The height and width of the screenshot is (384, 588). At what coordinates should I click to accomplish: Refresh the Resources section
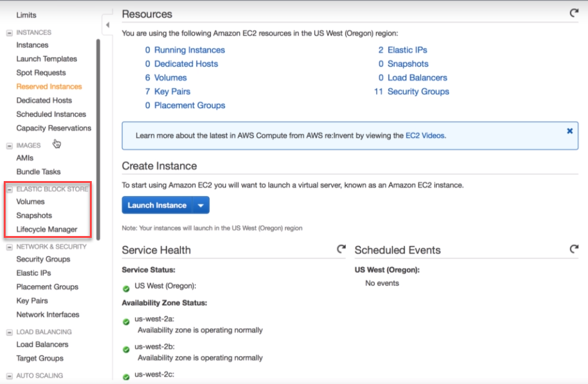[x=574, y=13]
